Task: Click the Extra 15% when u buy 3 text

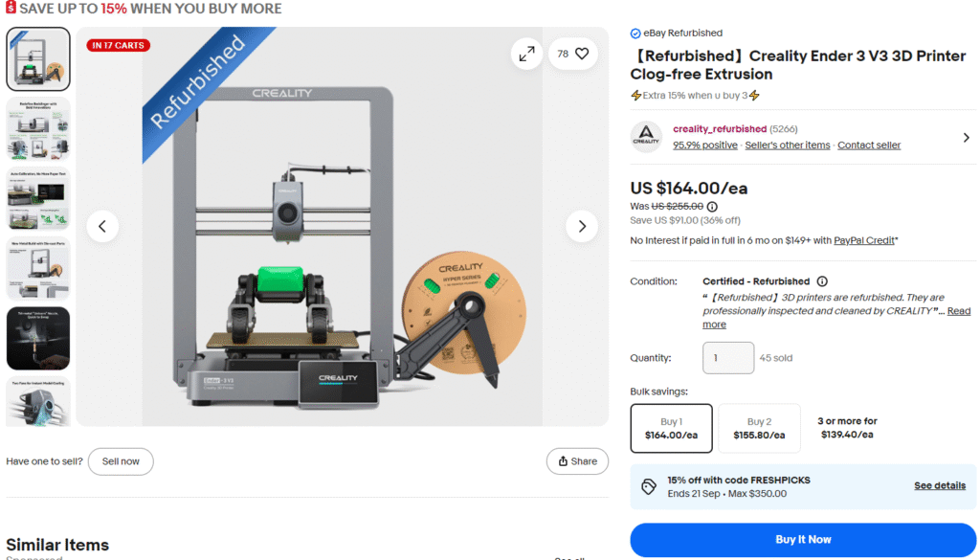Action: tap(695, 96)
